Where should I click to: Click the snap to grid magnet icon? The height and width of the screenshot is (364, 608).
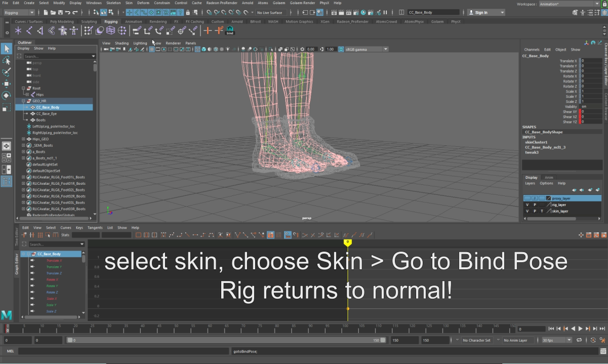click(x=210, y=12)
